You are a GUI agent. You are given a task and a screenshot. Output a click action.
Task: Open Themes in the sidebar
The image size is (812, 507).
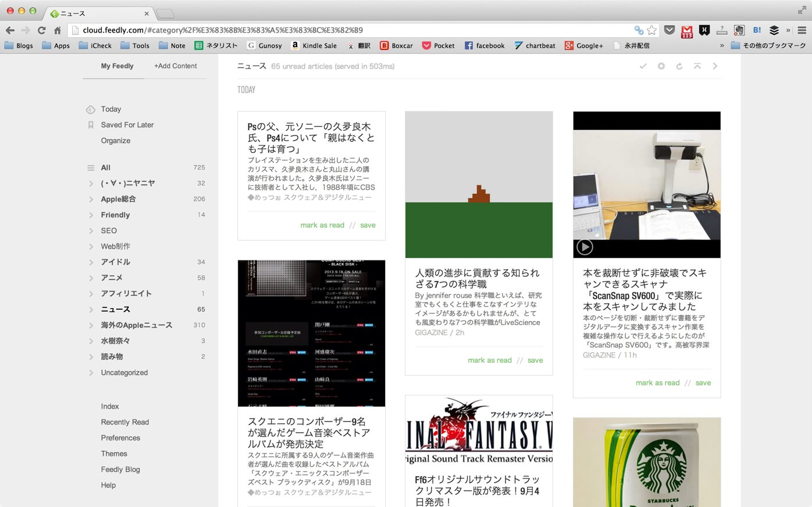coord(114,454)
